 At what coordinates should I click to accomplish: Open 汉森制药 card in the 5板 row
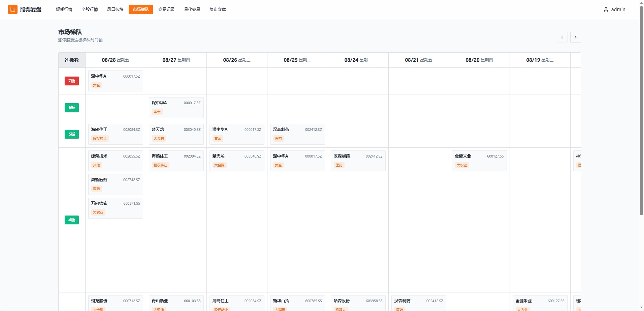297,134
